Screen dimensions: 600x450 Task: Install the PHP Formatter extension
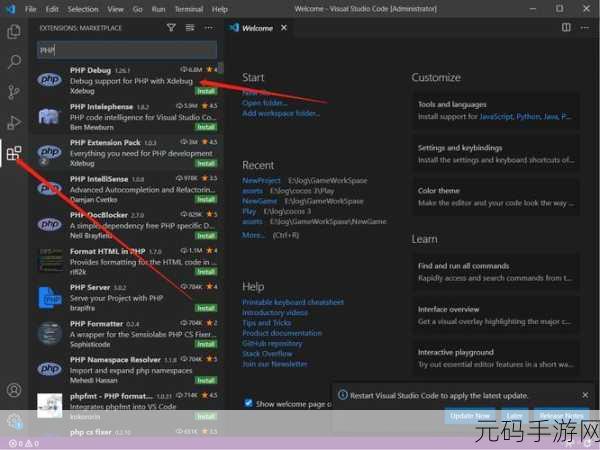tap(206, 344)
